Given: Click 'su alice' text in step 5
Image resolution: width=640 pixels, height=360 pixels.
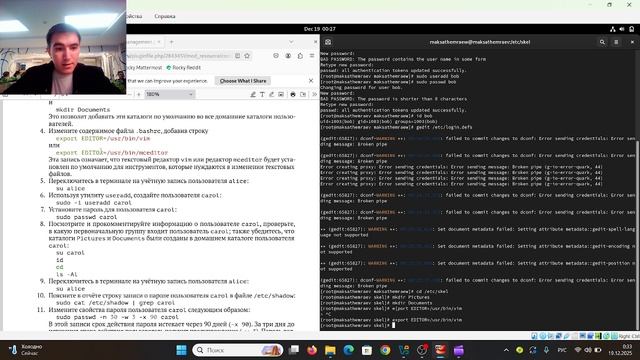Looking at the screenshot, I should click(x=71, y=189).
